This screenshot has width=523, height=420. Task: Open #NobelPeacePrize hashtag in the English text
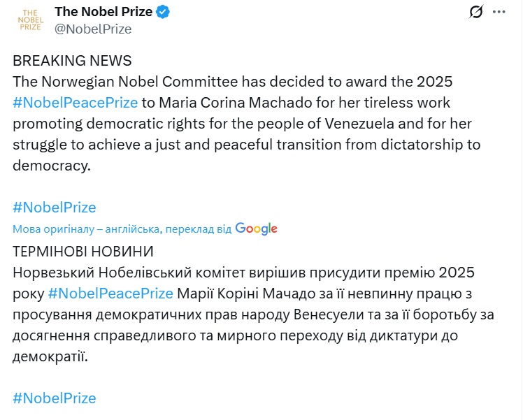[x=75, y=103]
